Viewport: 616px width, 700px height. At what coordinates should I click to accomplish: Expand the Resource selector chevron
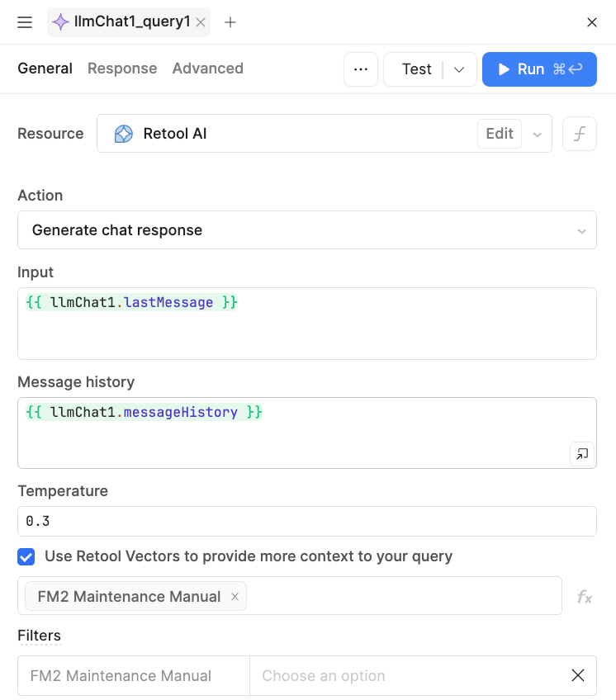[x=537, y=134]
